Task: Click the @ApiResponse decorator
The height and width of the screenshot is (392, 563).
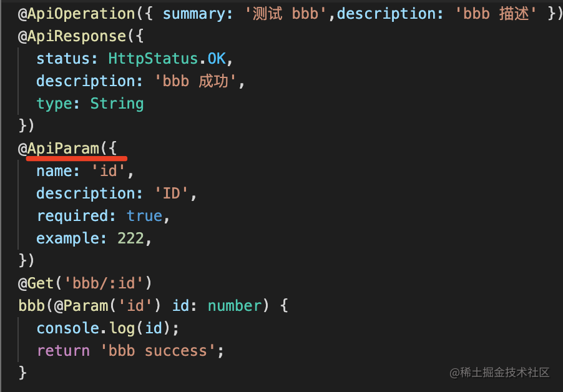Action: point(72,36)
